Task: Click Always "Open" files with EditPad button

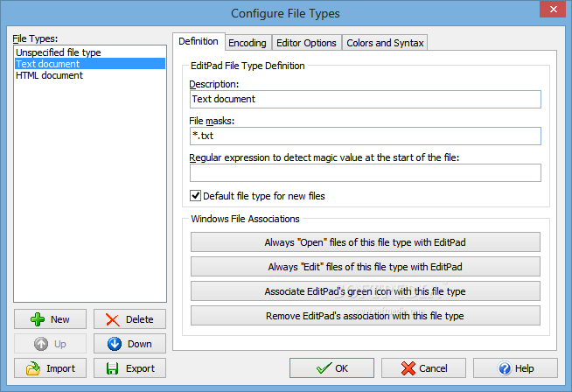Action: pos(366,242)
